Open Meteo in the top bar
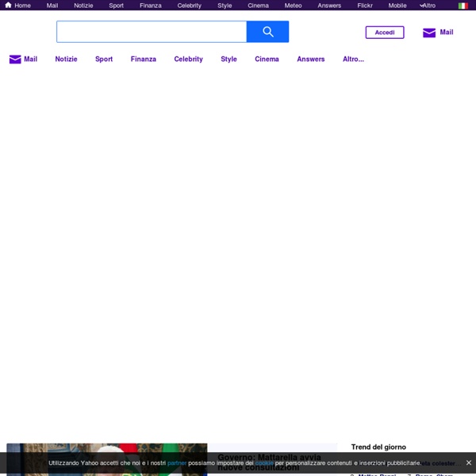The height and width of the screenshot is (476, 476). [x=293, y=6]
